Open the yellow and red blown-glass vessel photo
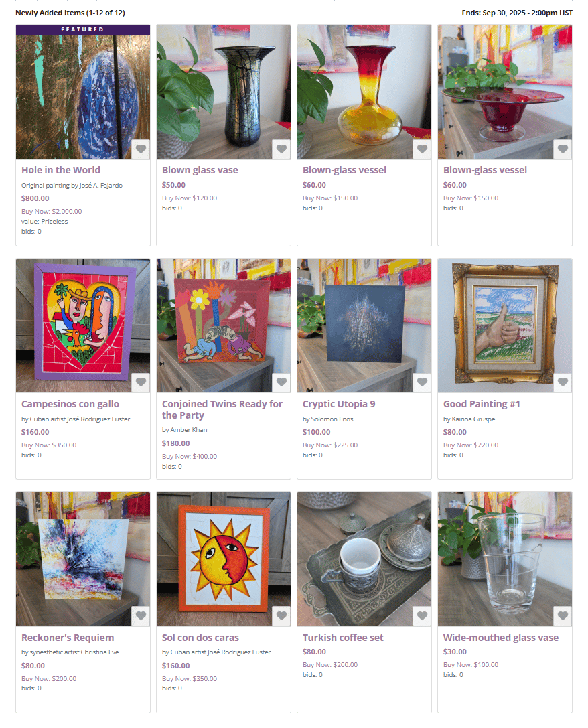 (364, 92)
